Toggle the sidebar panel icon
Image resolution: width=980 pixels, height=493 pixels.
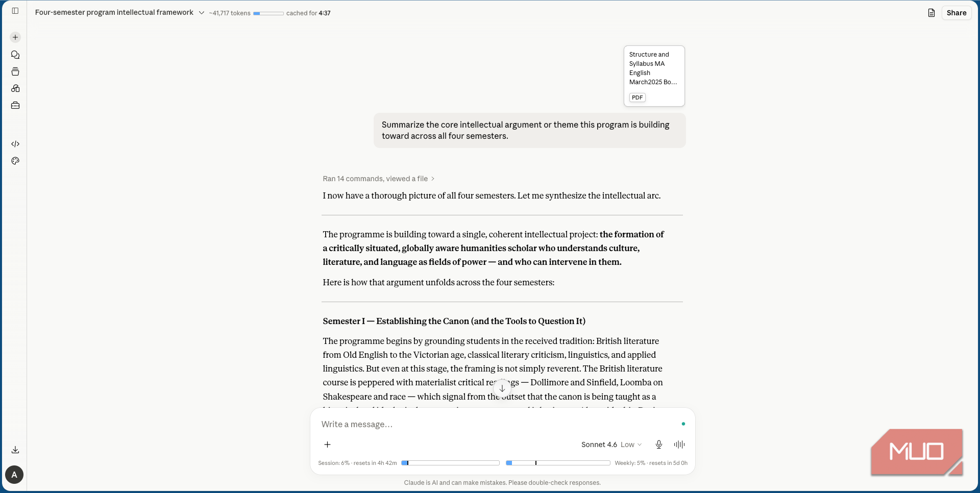(15, 11)
